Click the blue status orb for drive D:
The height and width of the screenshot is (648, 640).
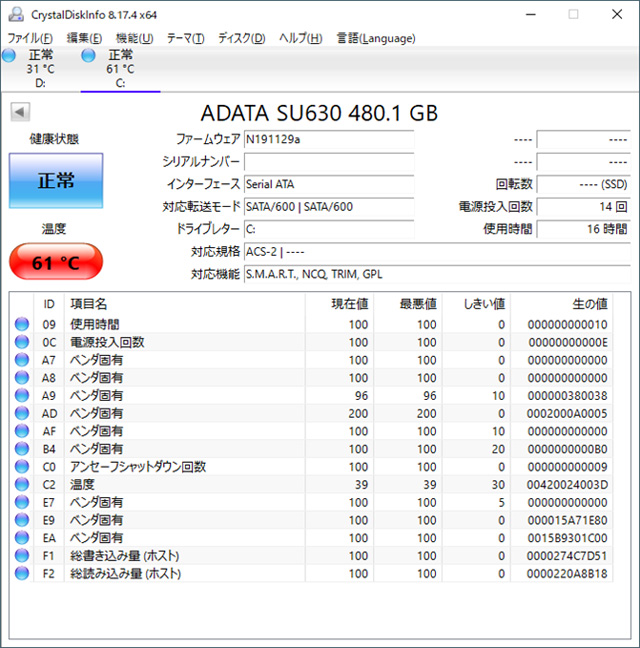point(9,55)
